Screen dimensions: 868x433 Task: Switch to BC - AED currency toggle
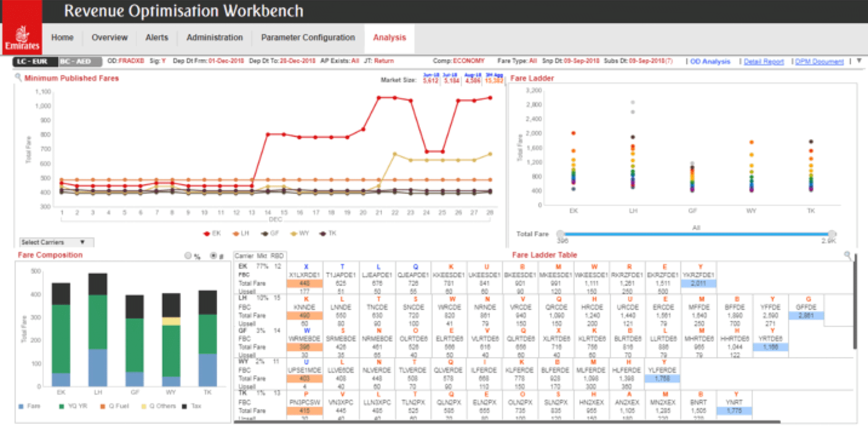pos(80,61)
